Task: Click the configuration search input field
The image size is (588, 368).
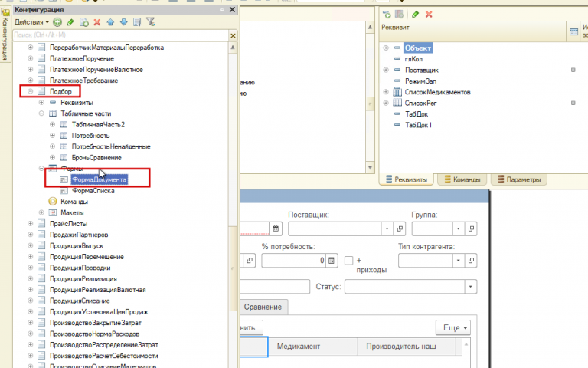Action: [x=121, y=35]
